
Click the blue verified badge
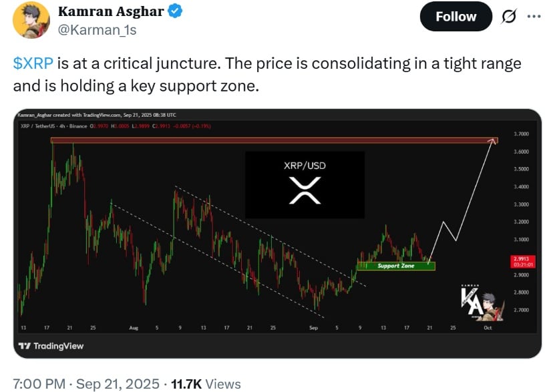[x=175, y=11]
